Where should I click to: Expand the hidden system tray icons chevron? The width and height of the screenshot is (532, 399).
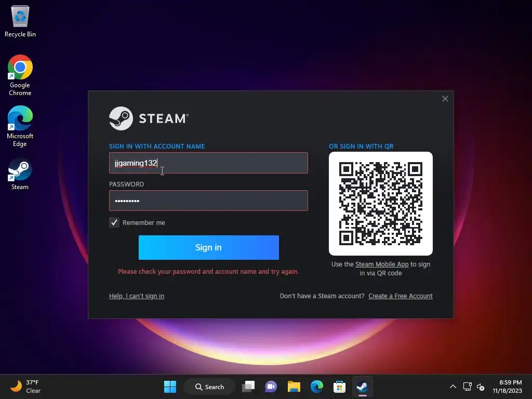pyautogui.click(x=453, y=387)
